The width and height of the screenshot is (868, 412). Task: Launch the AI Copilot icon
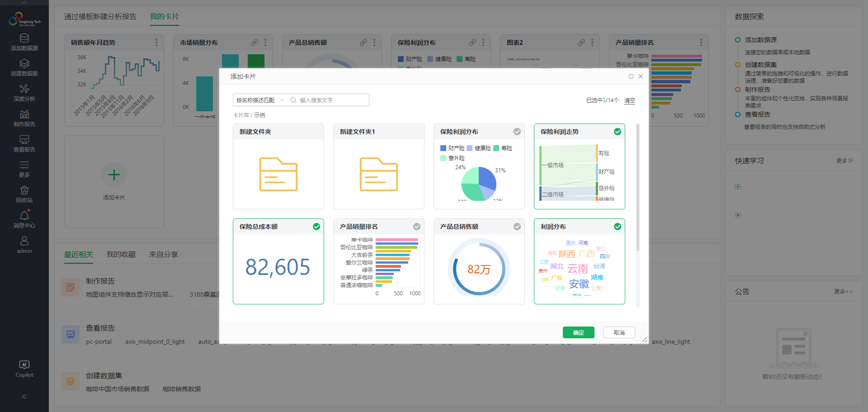(x=24, y=365)
